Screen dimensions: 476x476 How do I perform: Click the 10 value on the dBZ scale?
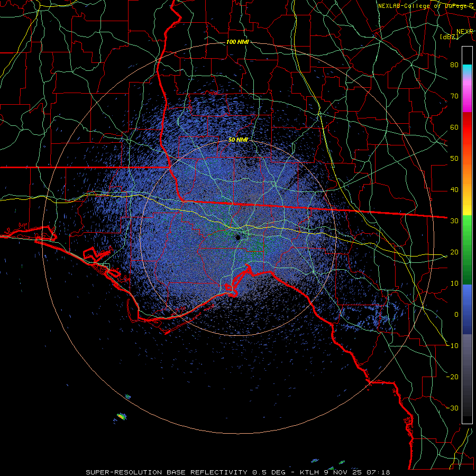click(454, 283)
